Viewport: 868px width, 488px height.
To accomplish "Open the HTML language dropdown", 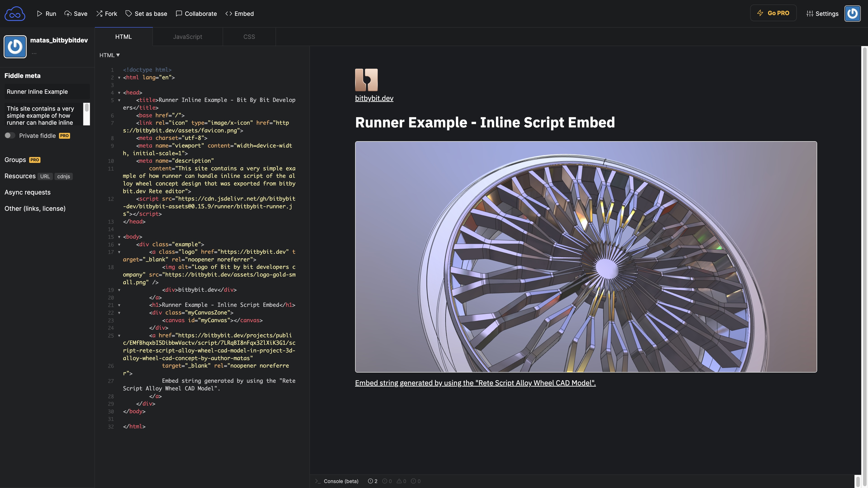I will click(x=109, y=55).
